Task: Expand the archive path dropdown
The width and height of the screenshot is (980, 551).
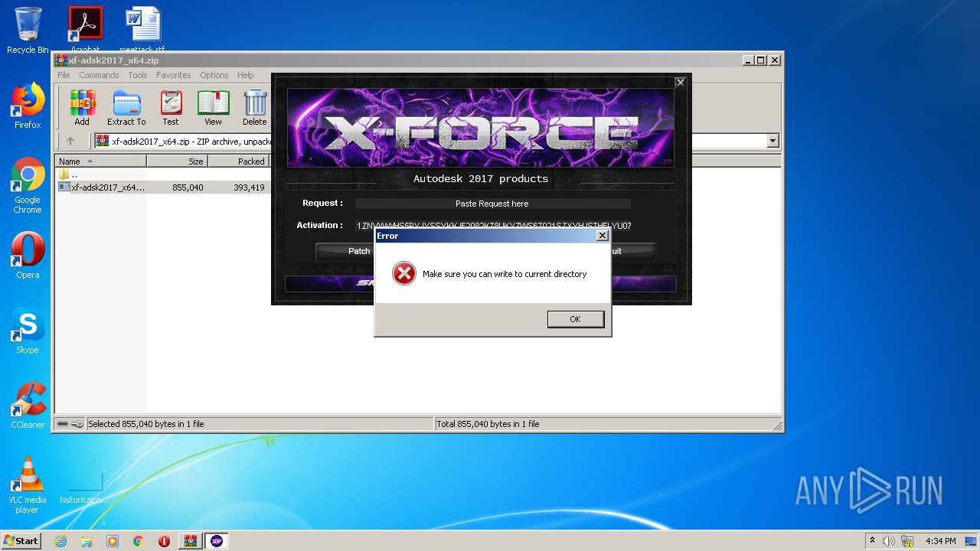Action: click(773, 141)
